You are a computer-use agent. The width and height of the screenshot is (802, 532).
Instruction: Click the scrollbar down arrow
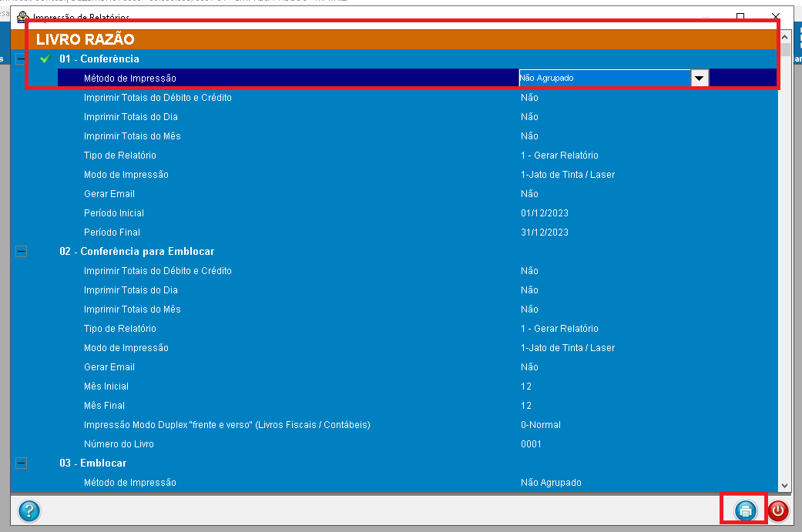coord(784,486)
